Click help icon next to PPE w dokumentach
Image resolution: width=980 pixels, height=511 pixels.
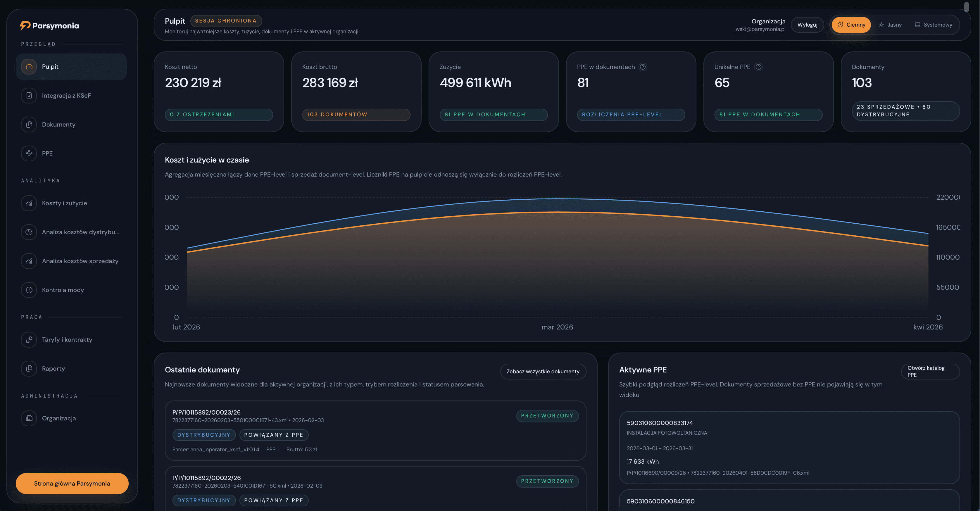click(643, 67)
